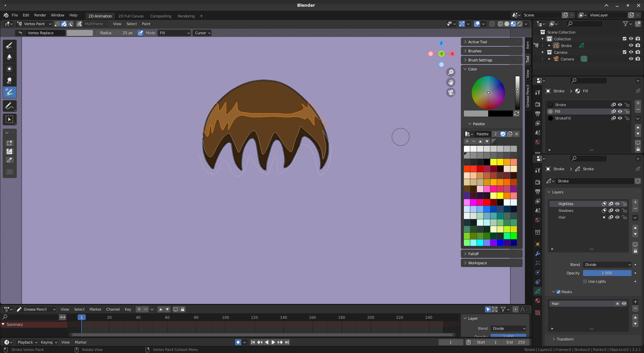The image size is (644, 353).
Task: Select the Blur vertex paint tool
Action: click(9, 57)
